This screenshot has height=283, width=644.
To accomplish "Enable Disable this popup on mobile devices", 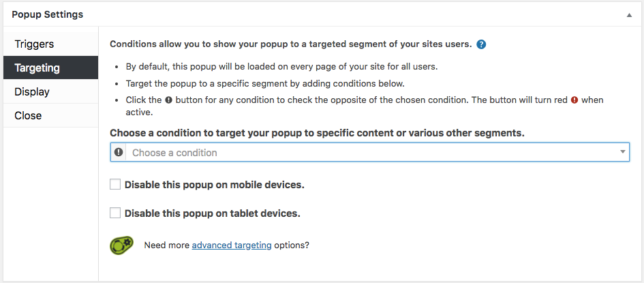I will pyautogui.click(x=115, y=184).
